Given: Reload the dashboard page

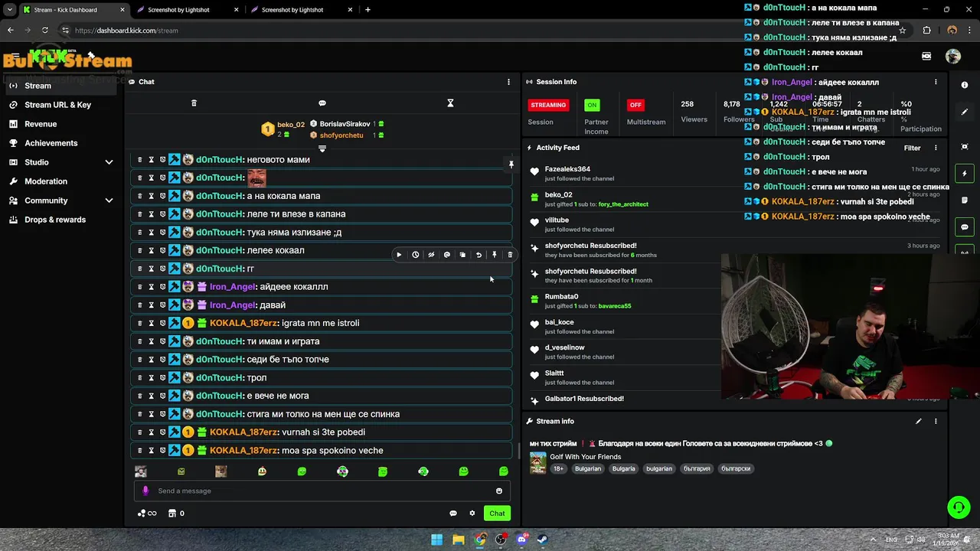Looking at the screenshot, I should (x=45, y=31).
